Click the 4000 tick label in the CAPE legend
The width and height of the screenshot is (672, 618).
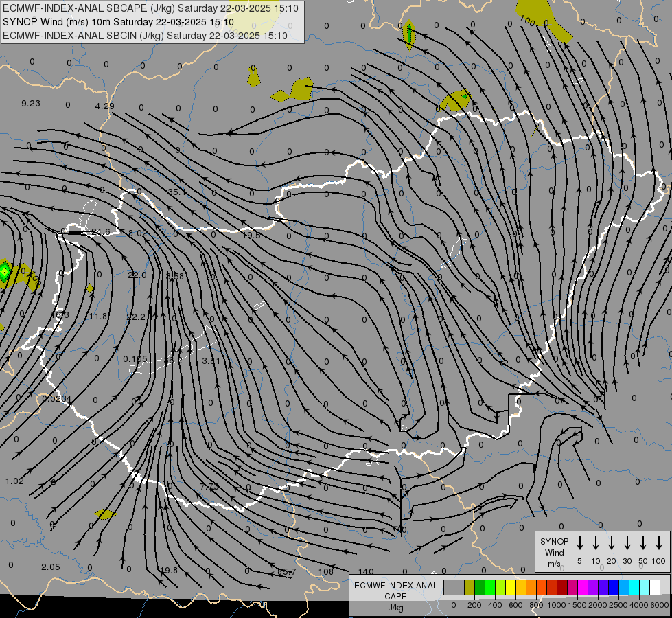pyautogui.click(x=638, y=605)
